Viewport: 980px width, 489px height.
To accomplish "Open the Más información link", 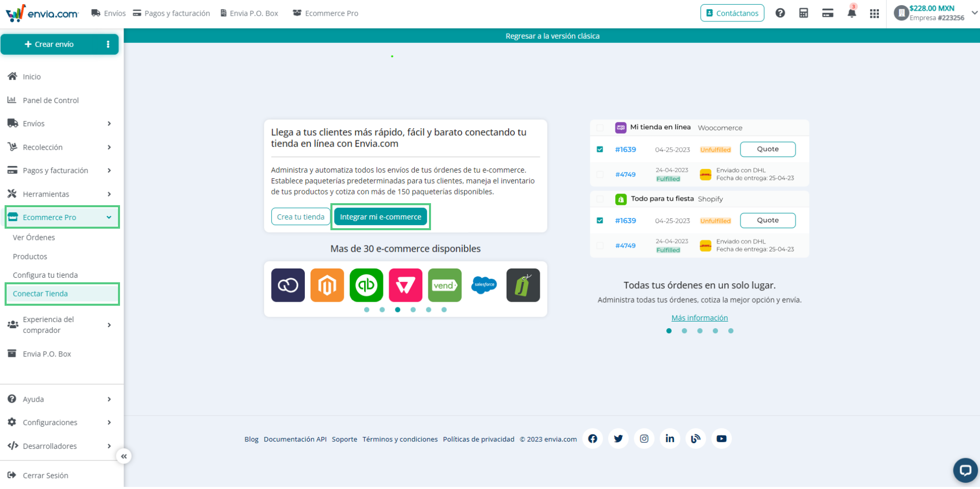I will point(699,317).
